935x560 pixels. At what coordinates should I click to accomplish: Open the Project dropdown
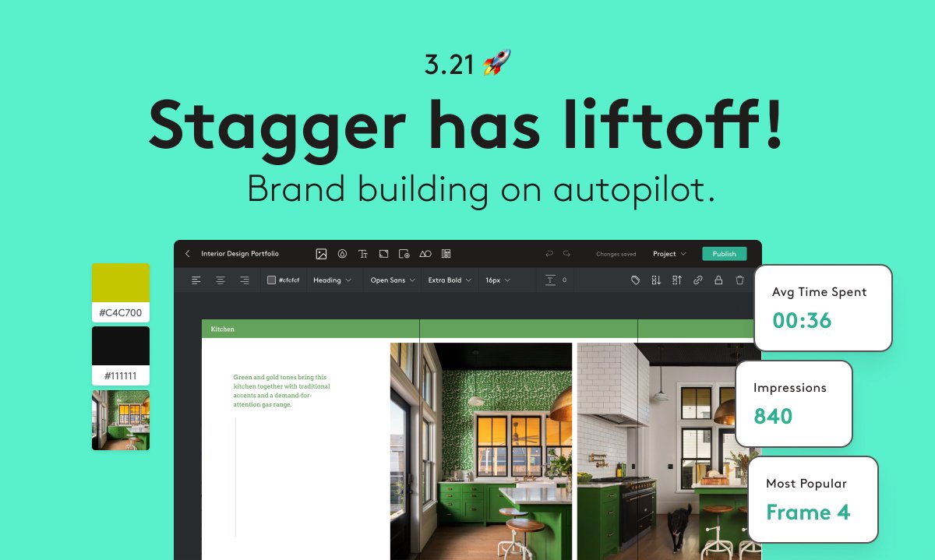(x=670, y=254)
